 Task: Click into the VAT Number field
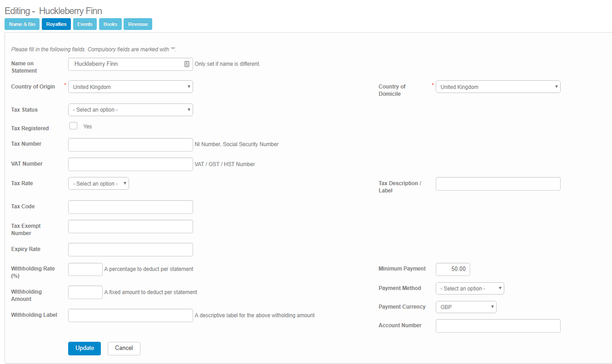click(130, 164)
